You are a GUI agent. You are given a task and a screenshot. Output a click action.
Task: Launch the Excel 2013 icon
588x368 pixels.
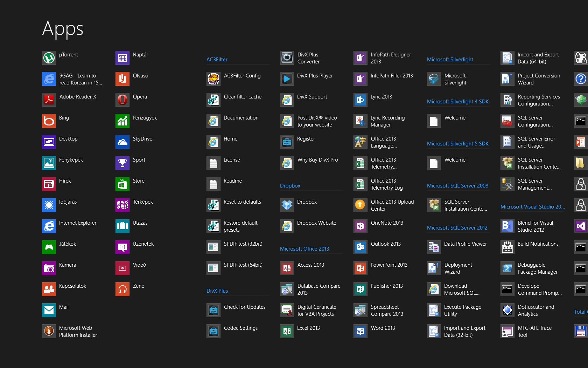click(287, 331)
